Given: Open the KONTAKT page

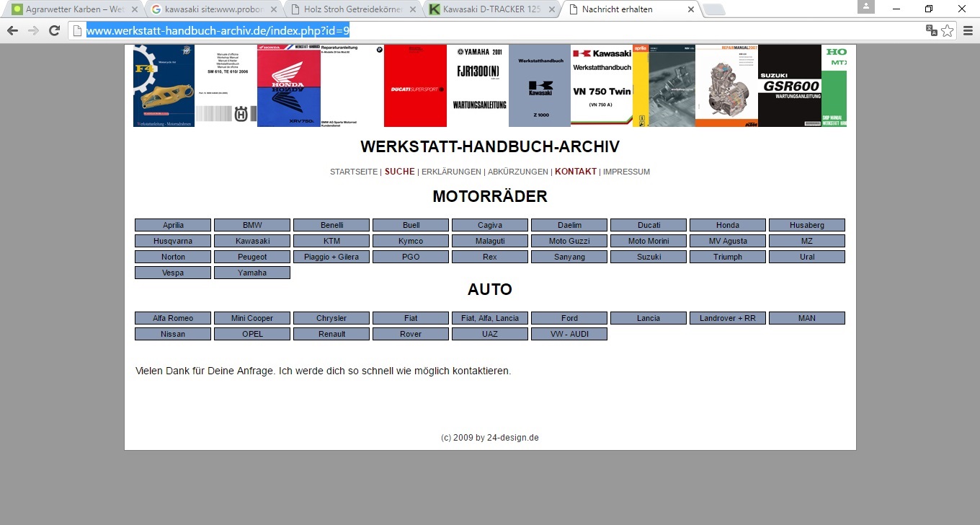Looking at the screenshot, I should point(576,172).
